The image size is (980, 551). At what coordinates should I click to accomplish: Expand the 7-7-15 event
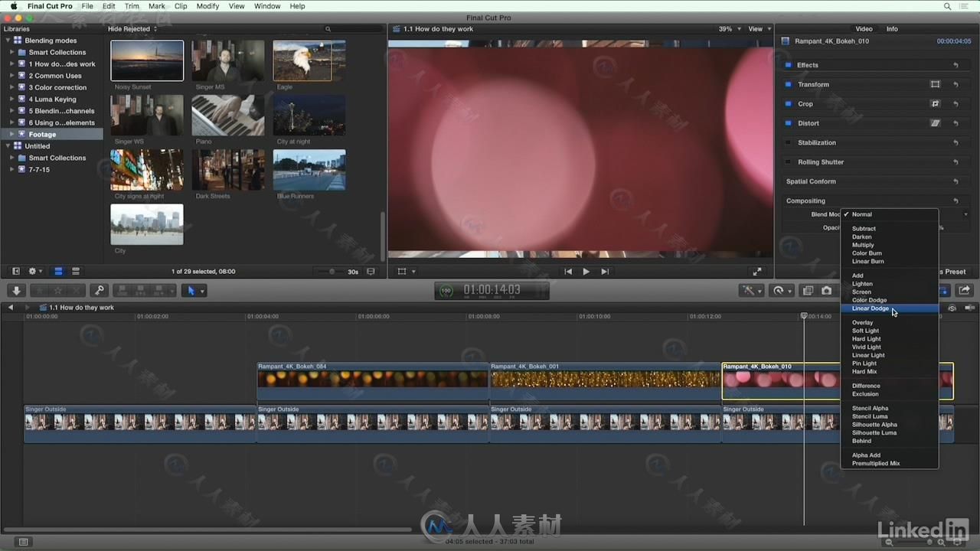point(11,169)
